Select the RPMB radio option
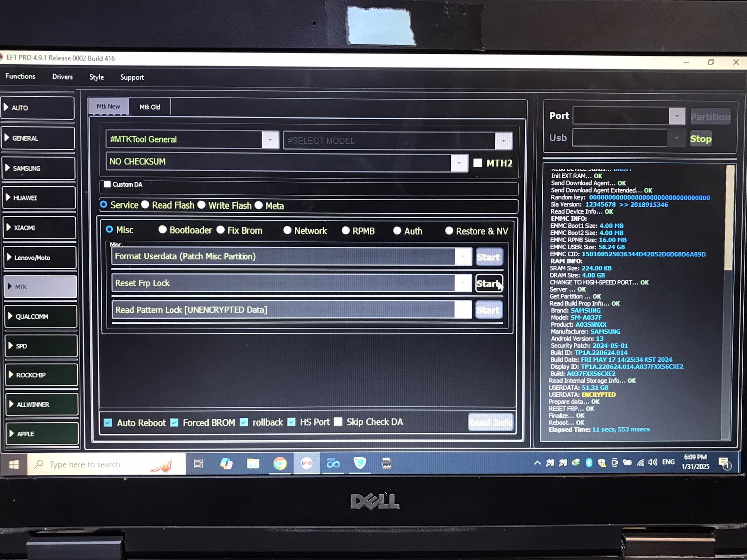 (x=345, y=231)
